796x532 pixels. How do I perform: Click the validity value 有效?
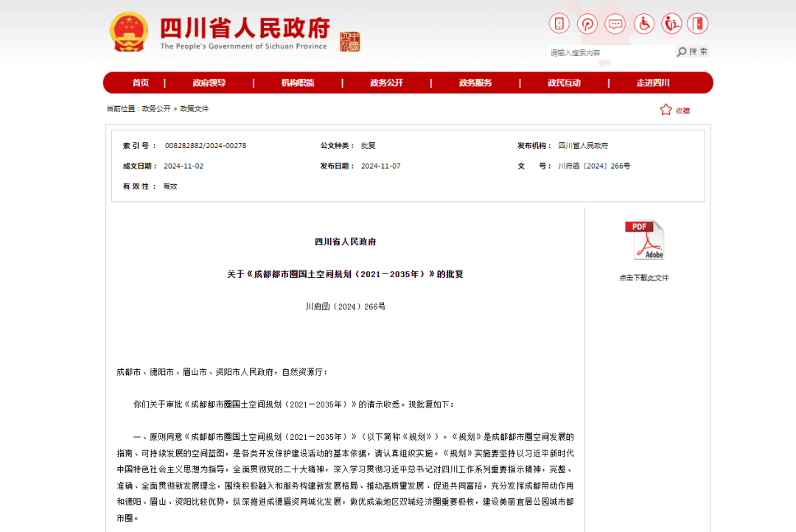click(170, 186)
